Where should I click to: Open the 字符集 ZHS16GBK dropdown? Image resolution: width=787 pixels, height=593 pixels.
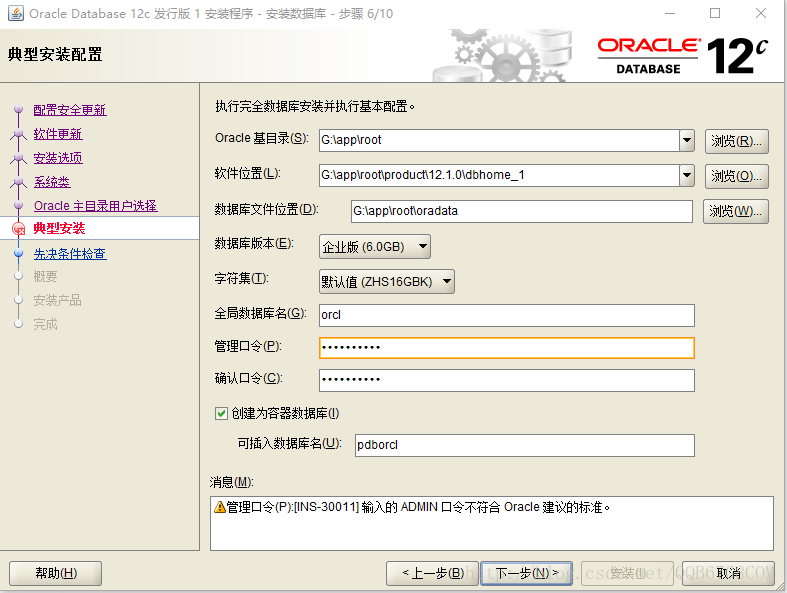[386, 281]
